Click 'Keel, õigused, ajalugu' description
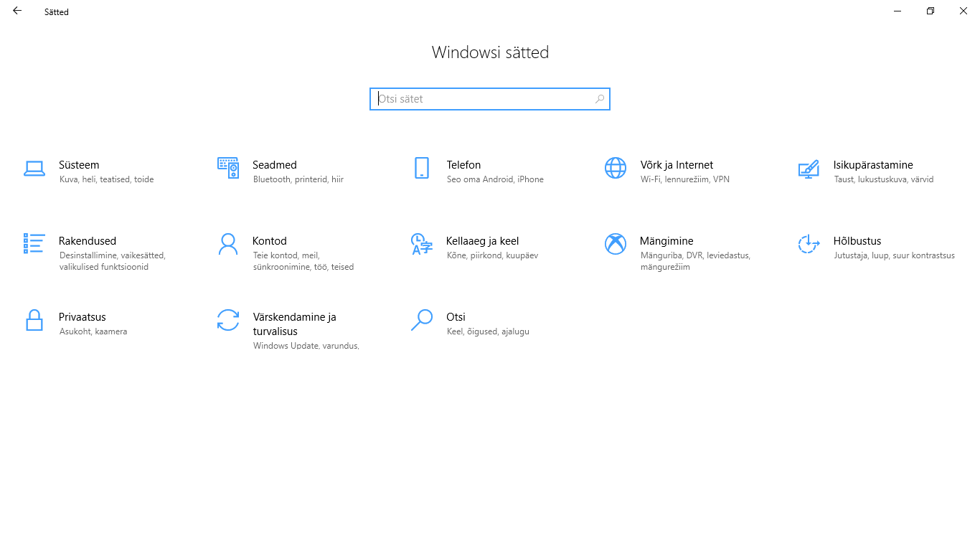980x551 pixels. pyautogui.click(x=488, y=331)
